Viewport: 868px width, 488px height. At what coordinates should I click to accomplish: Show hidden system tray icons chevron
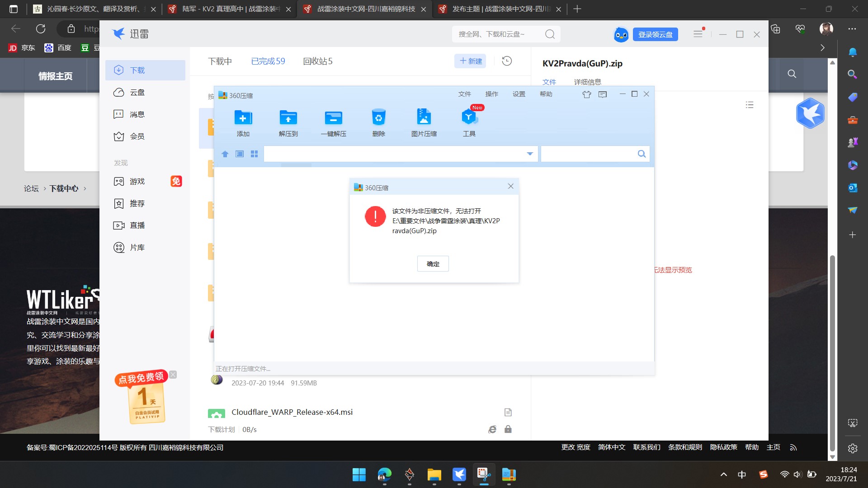(x=723, y=474)
